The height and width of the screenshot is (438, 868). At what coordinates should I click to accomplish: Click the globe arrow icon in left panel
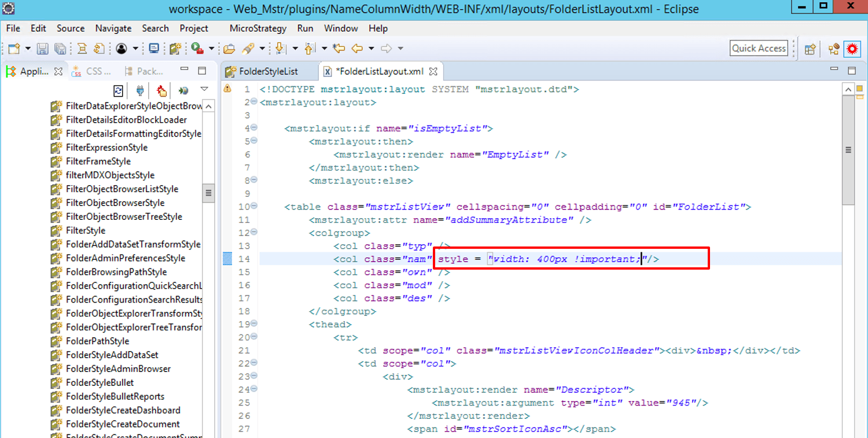183,91
